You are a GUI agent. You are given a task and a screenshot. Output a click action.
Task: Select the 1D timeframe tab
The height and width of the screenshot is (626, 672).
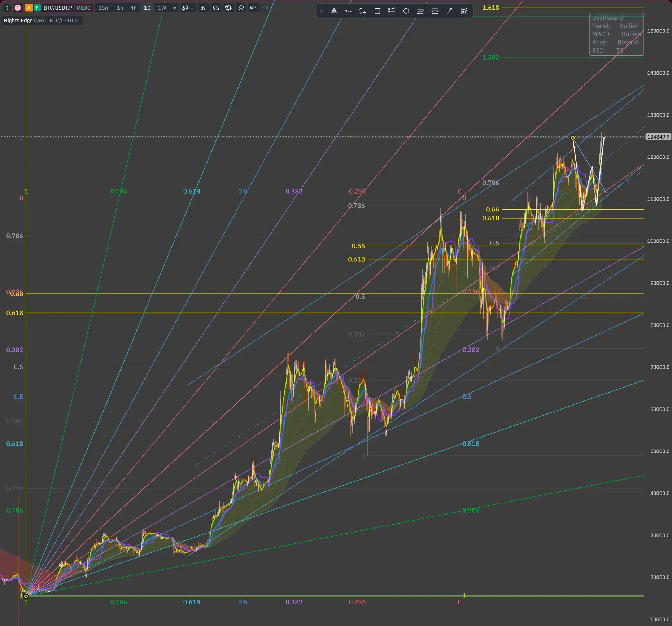point(147,8)
